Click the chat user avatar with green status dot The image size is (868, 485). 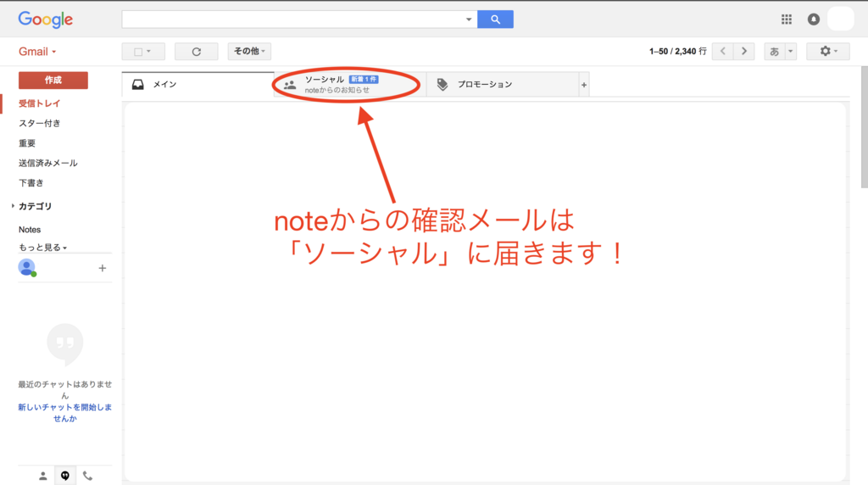(26, 267)
